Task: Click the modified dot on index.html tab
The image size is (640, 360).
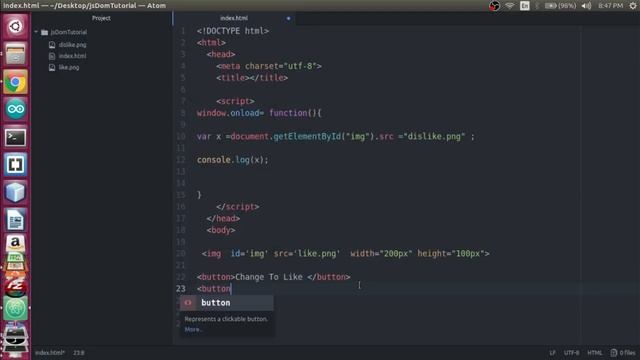Action: [288, 18]
